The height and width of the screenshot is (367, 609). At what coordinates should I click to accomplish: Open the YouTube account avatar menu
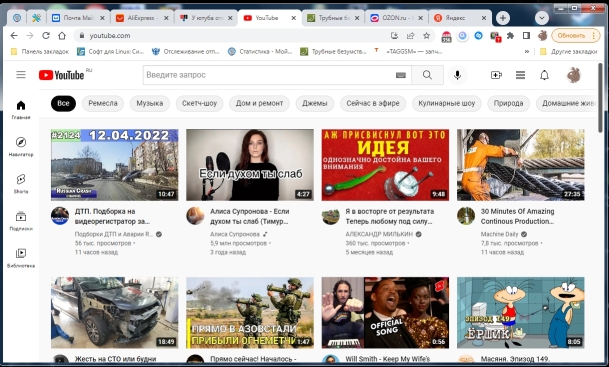pyautogui.click(x=573, y=75)
